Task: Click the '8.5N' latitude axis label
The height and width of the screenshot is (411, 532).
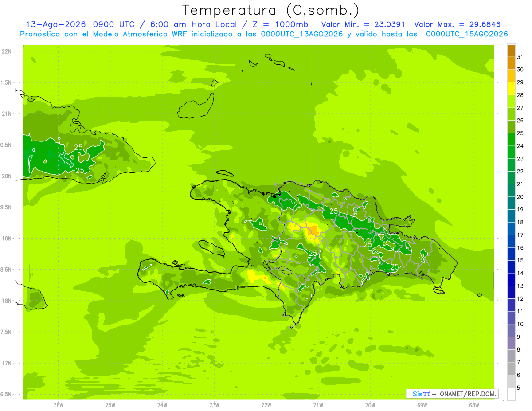Action: pos(7,270)
